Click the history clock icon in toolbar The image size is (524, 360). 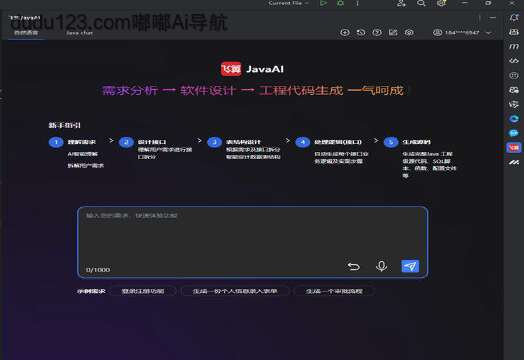click(361, 32)
